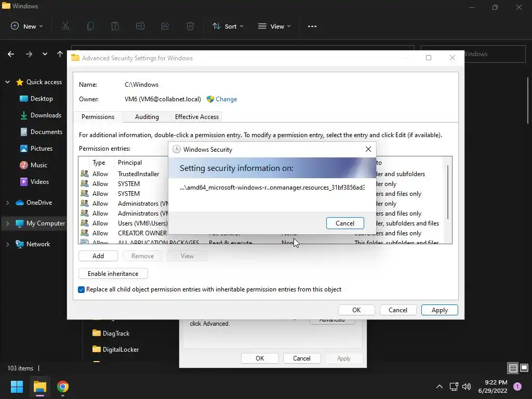Click the Rename icon in the toolbar
The width and height of the screenshot is (532, 399).
point(140,26)
